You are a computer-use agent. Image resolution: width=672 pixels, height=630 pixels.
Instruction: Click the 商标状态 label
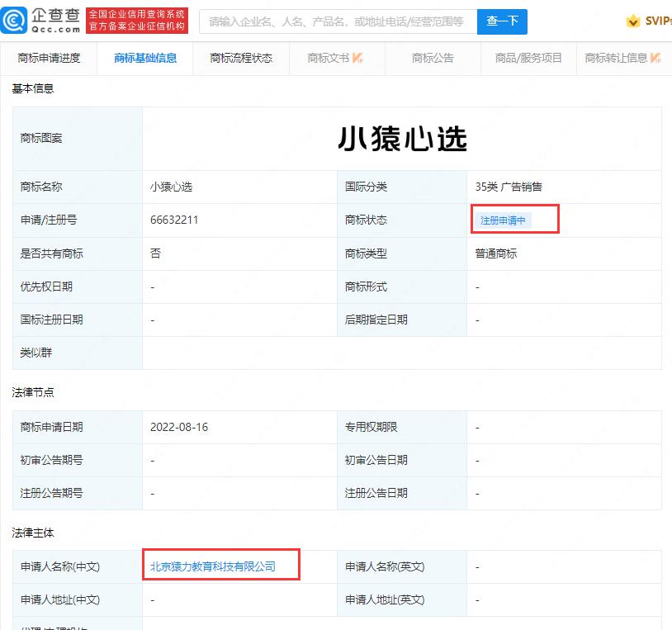point(366,220)
